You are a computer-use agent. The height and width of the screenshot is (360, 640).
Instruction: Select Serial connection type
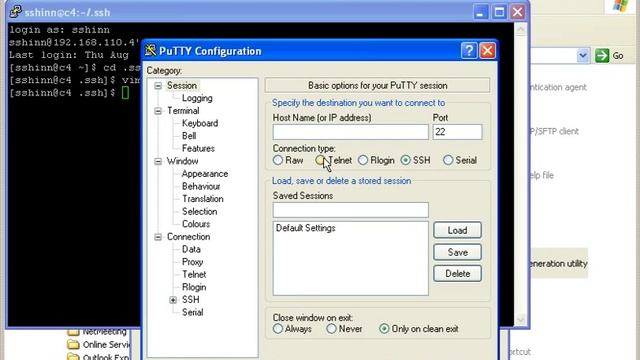click(448, 160)
